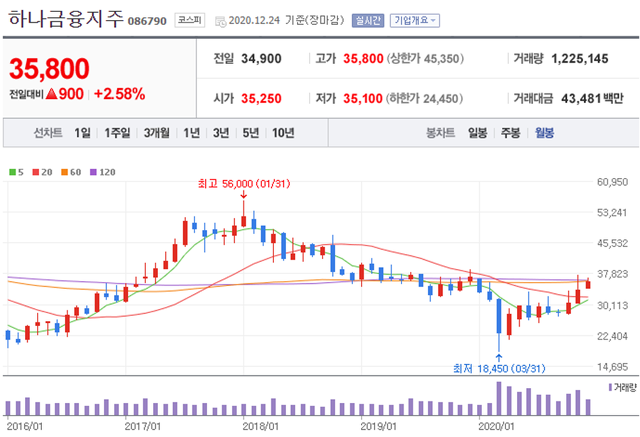Screen dimensions: 640x437
Task: Click the stock code 086790
Action: [x=147, y=21]
